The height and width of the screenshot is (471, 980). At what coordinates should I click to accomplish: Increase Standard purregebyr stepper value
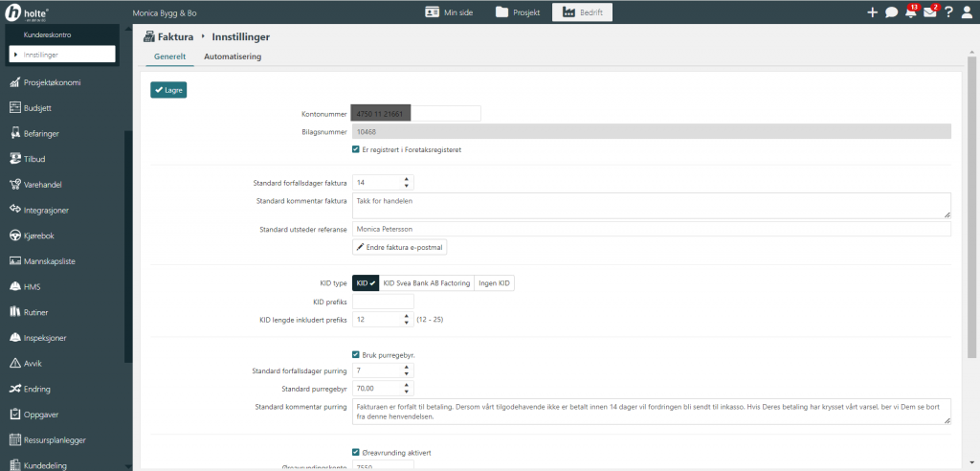click(x=407, y=386)
